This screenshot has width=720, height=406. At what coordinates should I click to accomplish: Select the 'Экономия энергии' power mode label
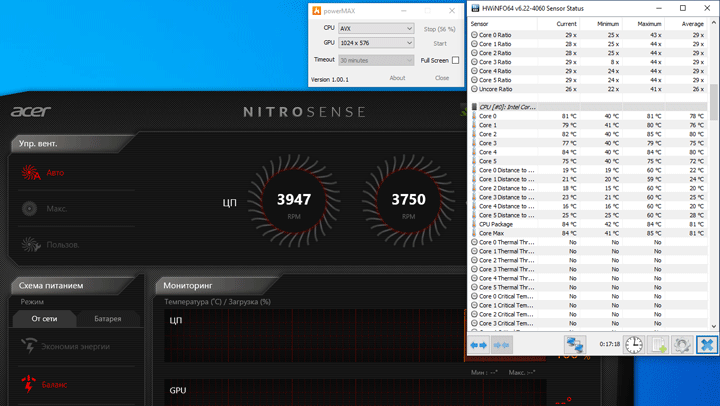tap(75, 346)
